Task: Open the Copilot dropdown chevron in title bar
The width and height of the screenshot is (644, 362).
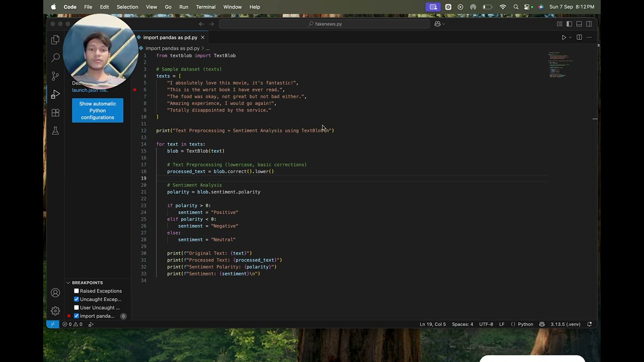Action: pos(443,24)
